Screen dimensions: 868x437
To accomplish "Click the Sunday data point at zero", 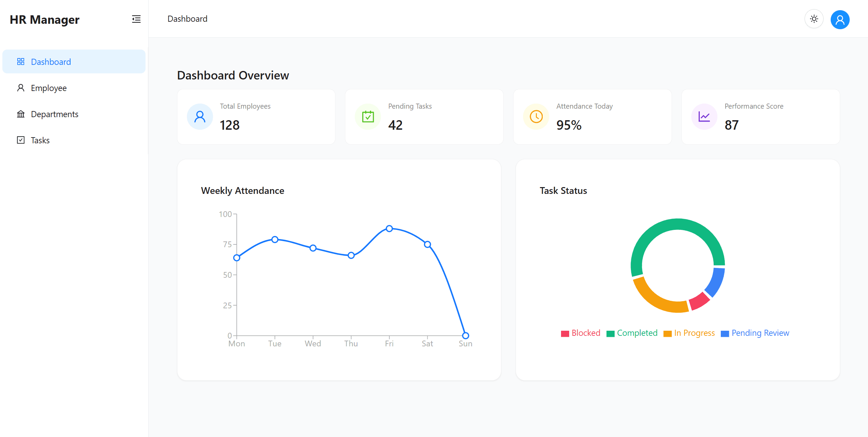I will click(465, 335).
